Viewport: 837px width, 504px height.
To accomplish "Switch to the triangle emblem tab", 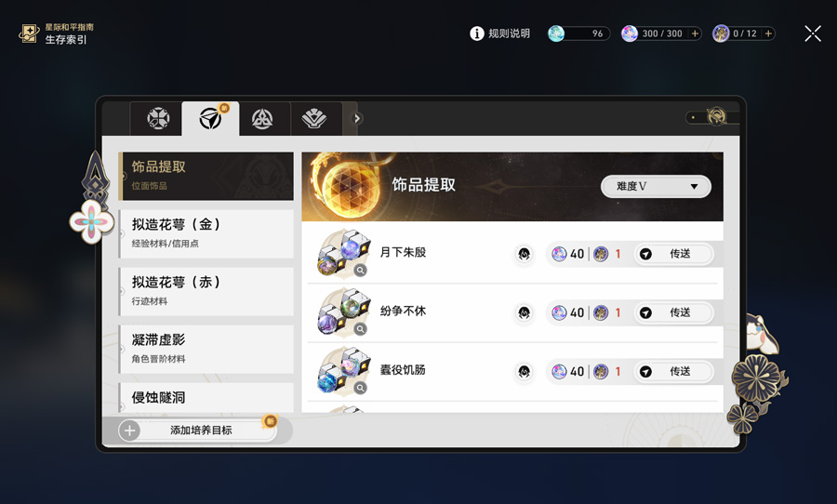I will click(x=262, y=118).
